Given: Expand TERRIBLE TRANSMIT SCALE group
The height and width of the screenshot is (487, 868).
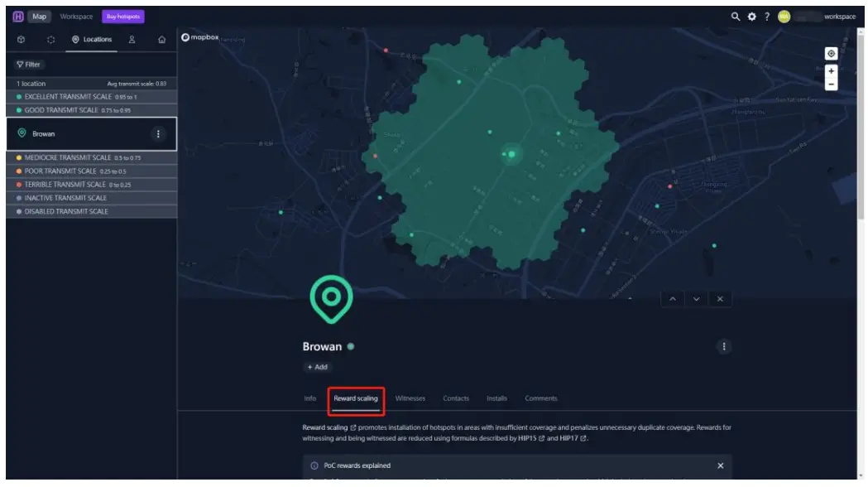Looking at the screenshot, I should point(91,185).
